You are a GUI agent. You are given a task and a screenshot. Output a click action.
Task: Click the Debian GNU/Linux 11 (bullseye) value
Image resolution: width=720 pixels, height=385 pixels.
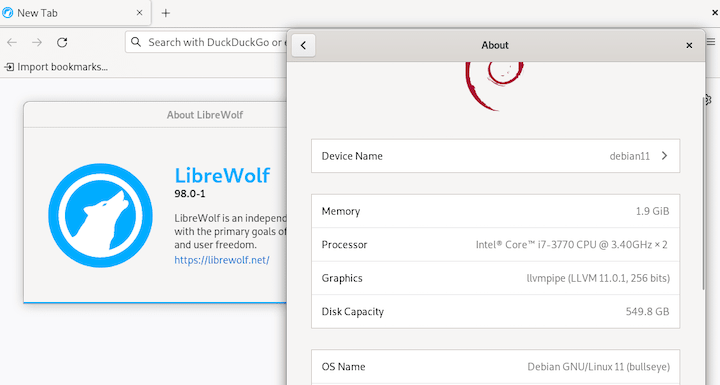tap(598, 367)
